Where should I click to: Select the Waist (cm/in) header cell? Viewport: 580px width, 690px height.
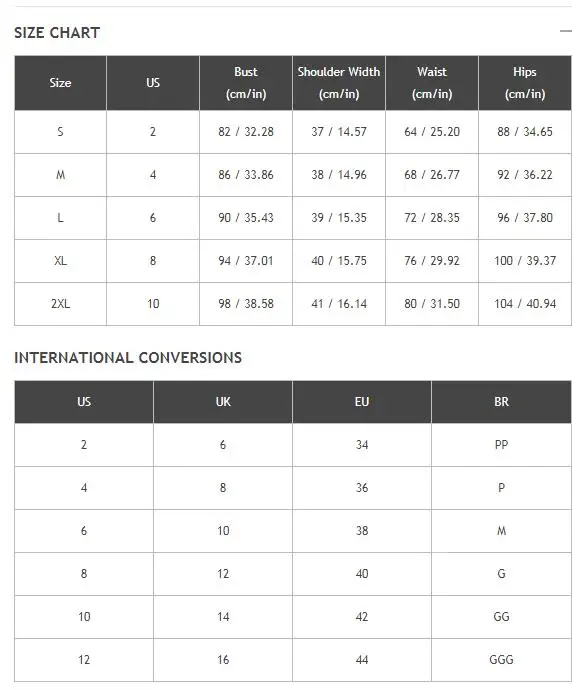tap(432, 83)
